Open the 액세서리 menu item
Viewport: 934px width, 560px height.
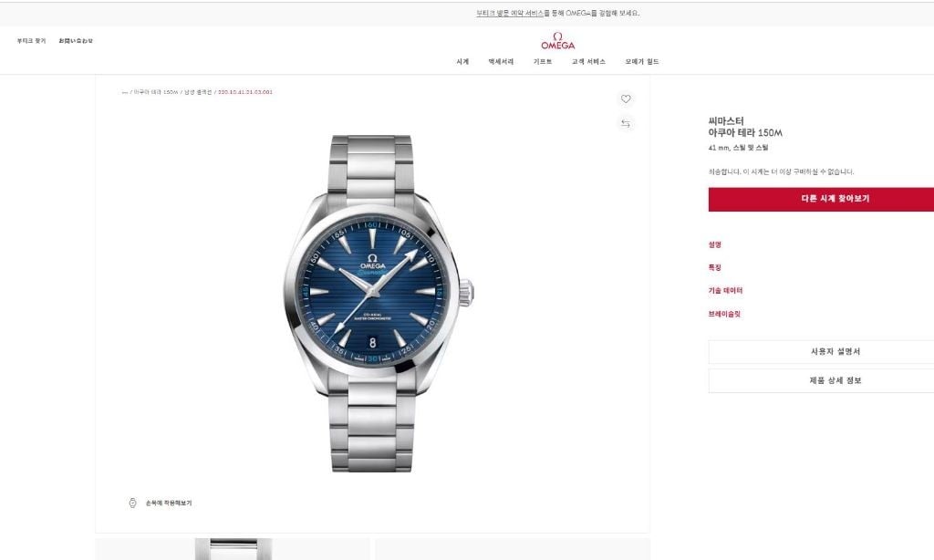(x=501, y=61)
